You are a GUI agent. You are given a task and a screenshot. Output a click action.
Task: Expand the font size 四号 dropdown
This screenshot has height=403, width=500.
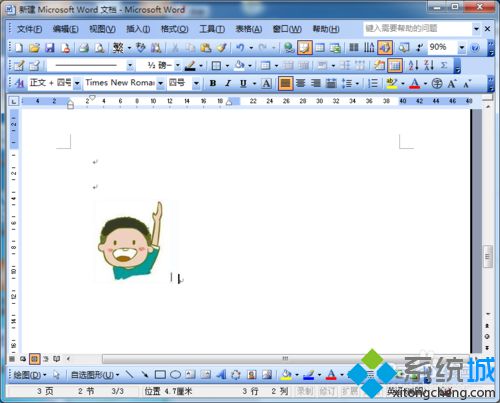tap(196, 83)
